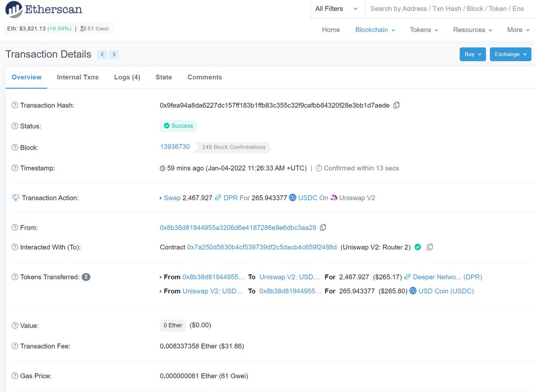Click lightbulb icon beside Transaction Action
This screenshot has width=535, height=392.
[x=16, y=197]
